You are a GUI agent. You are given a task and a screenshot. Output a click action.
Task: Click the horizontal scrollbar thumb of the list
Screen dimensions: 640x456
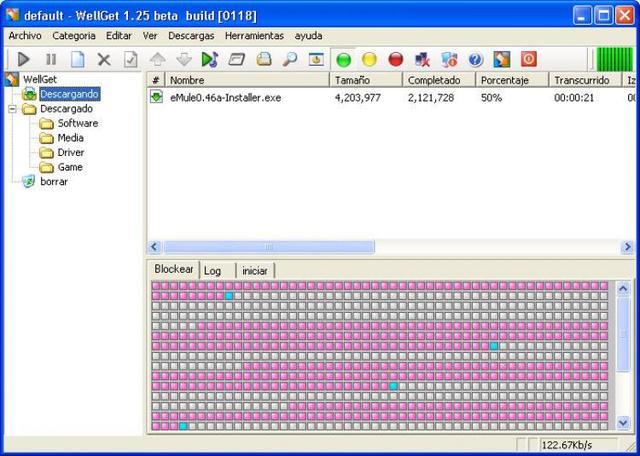(x=269, y=247)
